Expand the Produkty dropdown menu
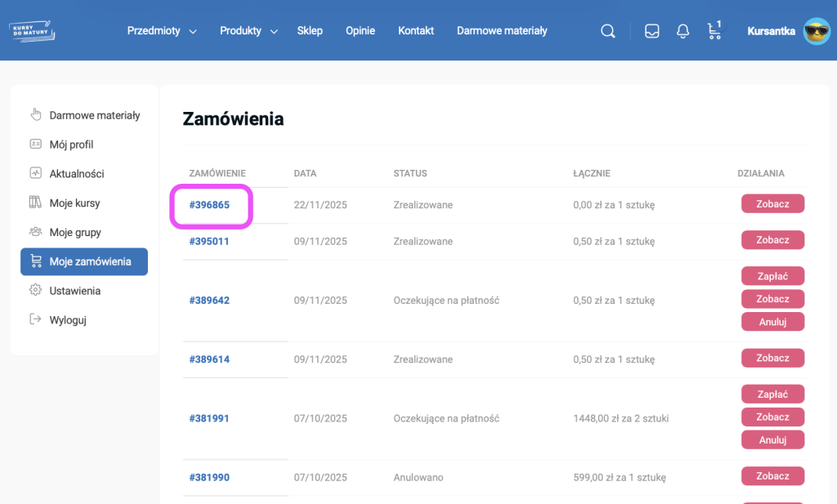Image resolution: width=837 pixels, height=504 pixels. tap(248, 31)
